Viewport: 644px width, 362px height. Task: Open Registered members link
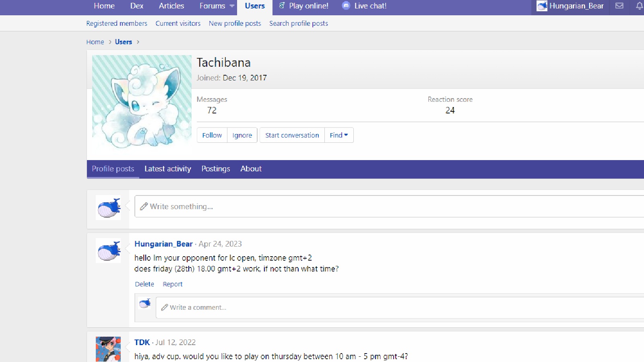coord(117,23)
